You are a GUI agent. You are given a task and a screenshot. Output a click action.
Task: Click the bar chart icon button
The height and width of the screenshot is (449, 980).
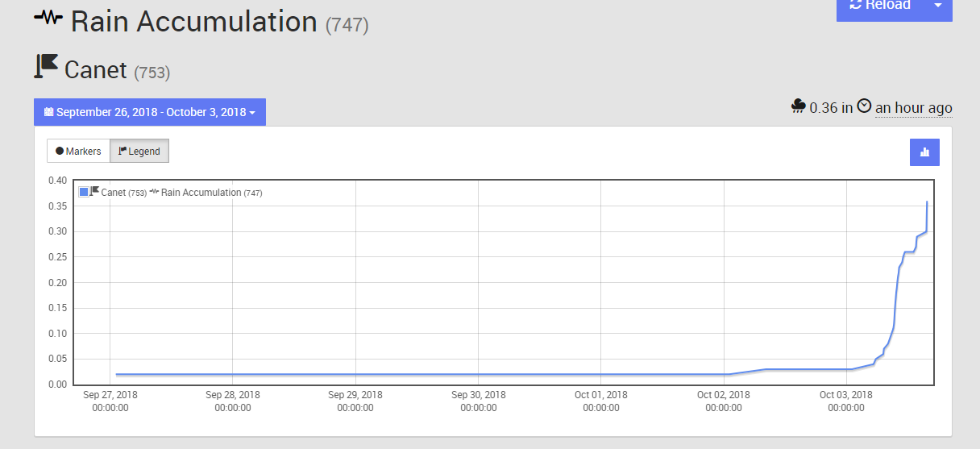point(924,152)
